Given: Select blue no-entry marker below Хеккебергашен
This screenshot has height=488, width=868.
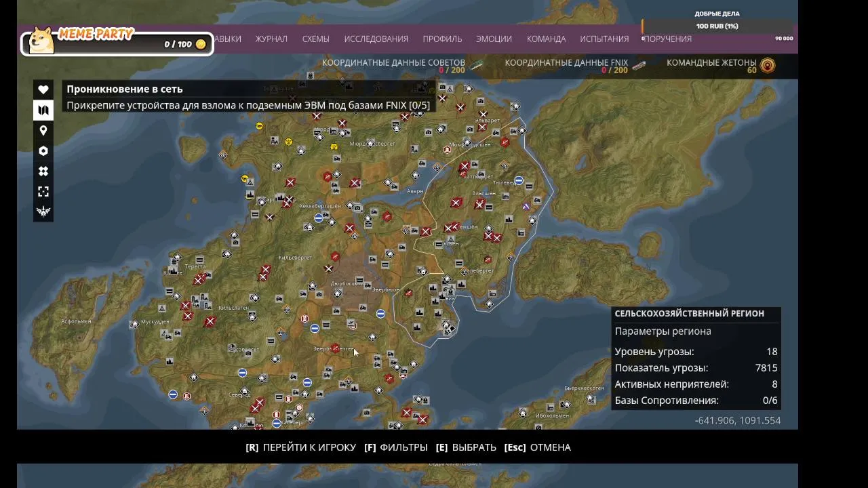Looking at the screenshot, I should [x=318, y=218].
